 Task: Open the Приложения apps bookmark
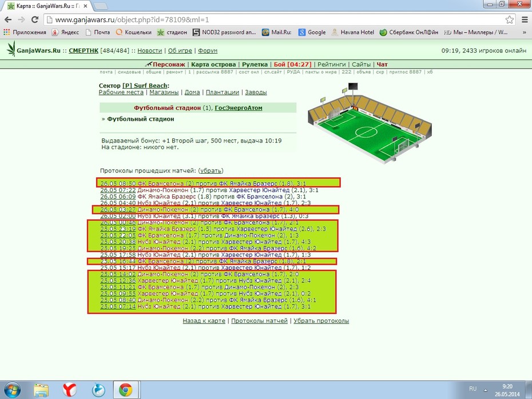25,32
